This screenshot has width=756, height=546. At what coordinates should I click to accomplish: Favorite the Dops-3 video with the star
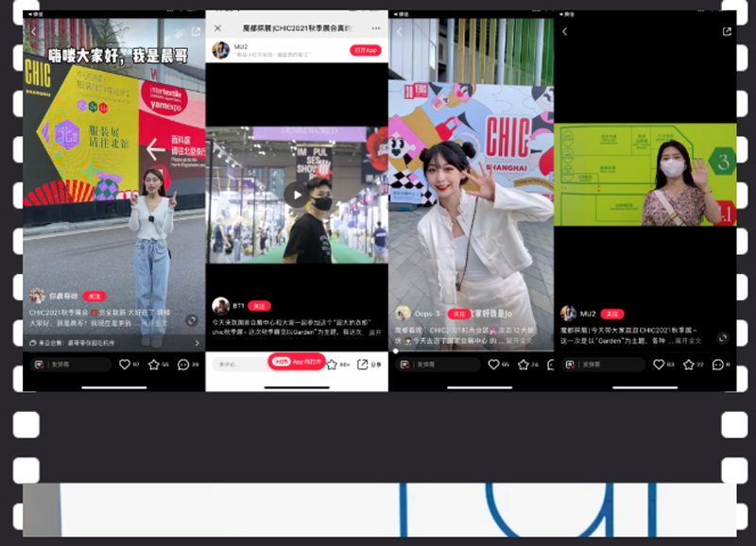tap(524, 365)
